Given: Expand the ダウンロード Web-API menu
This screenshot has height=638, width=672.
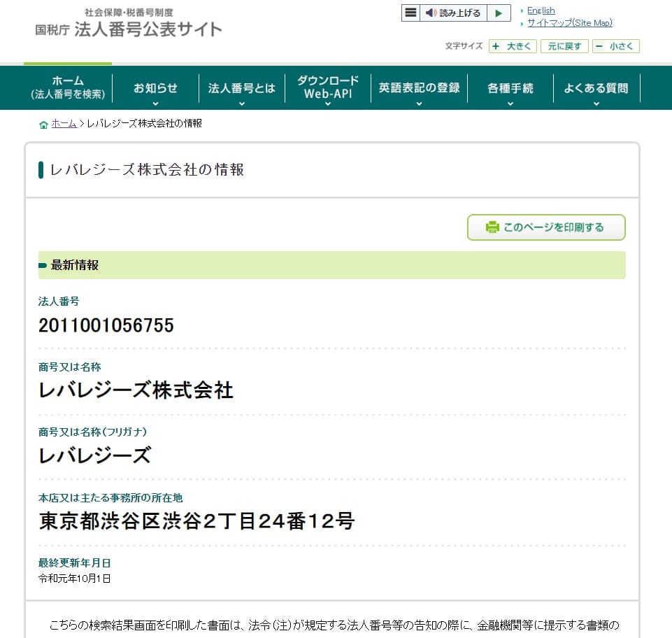Looking at the screenshot, I should coord(328,87).
